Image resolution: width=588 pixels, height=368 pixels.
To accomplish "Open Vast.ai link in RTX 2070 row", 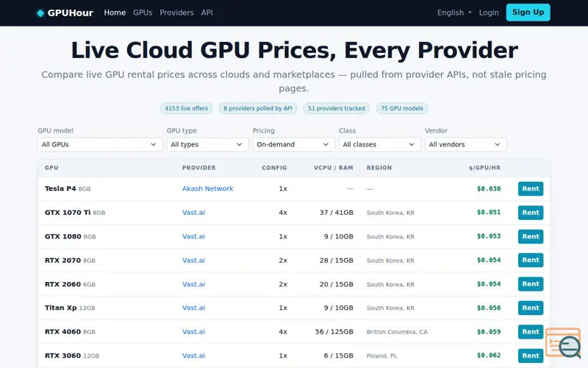I will coord(193,261).
